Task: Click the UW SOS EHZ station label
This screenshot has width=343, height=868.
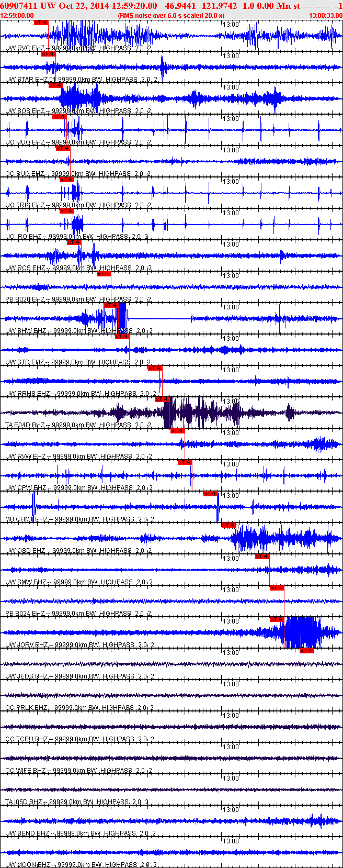Action: (x=25, y=111)
